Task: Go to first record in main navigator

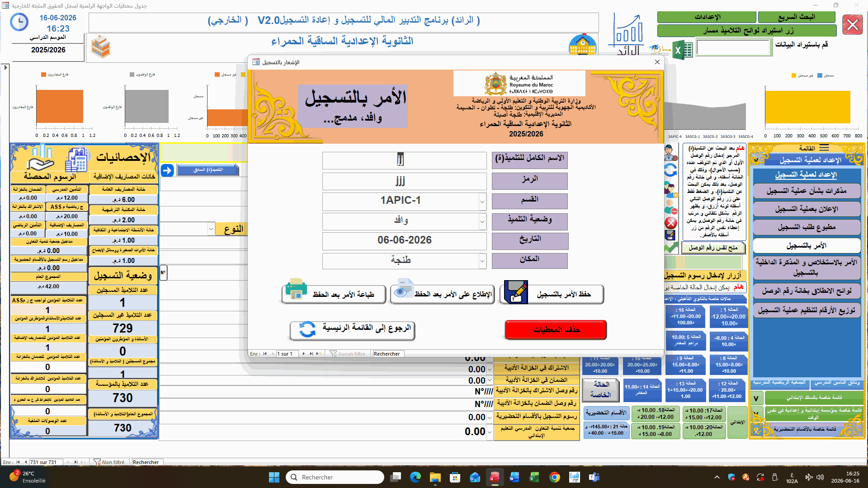Action: 18,462
